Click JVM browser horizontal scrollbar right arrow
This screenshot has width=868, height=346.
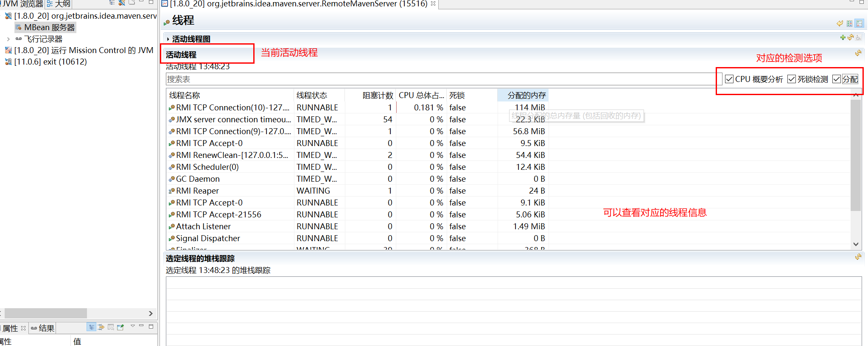151,313
